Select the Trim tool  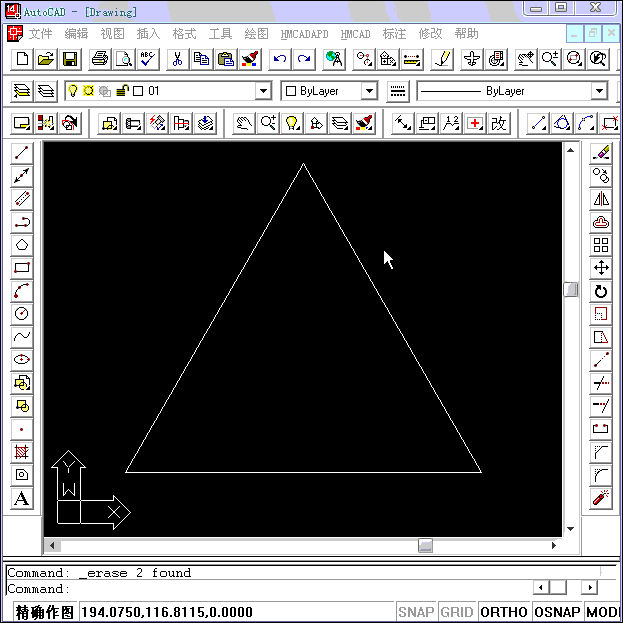pyautogui.click(x=601, y=383)
